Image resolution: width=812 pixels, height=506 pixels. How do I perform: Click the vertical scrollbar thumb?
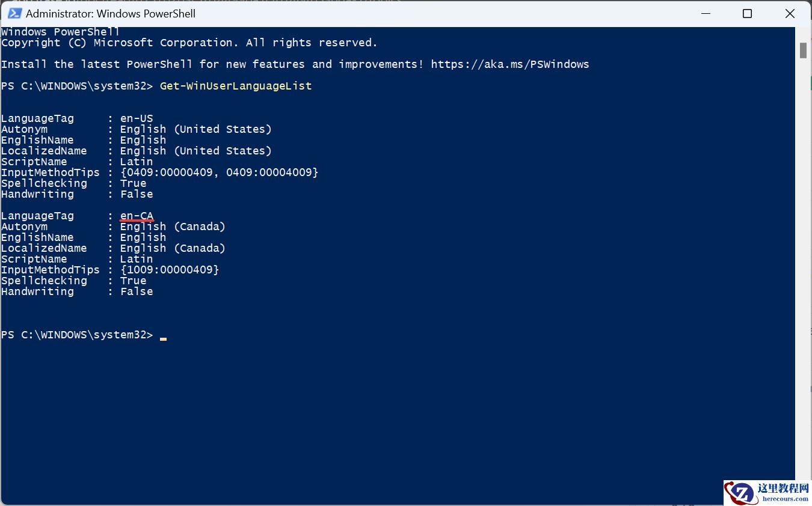pos(803,50)
